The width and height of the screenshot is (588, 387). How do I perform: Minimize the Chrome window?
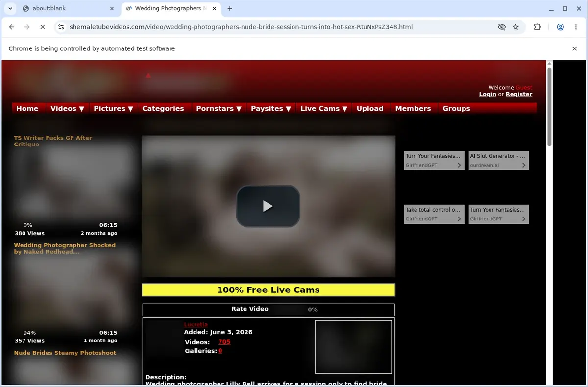(x=551, y=8)
